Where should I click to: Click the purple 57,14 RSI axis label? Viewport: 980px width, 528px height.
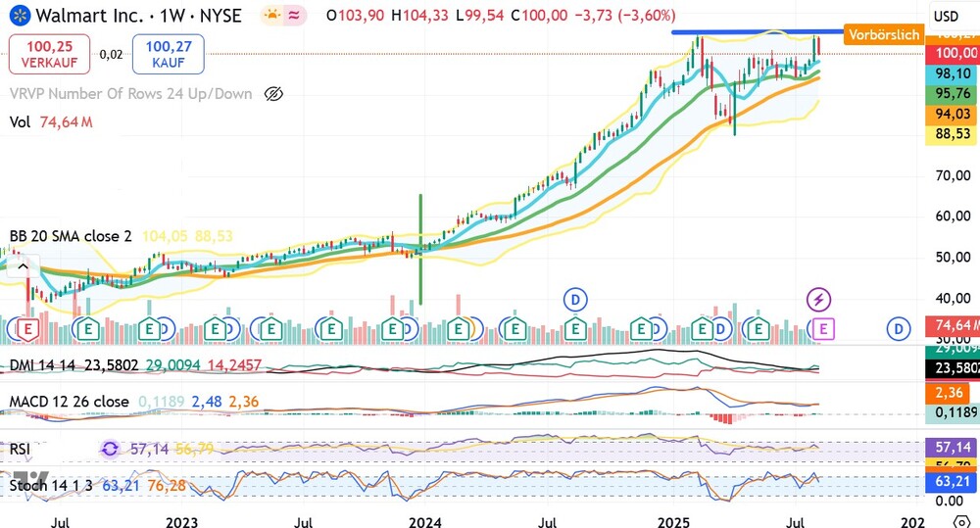953,448
